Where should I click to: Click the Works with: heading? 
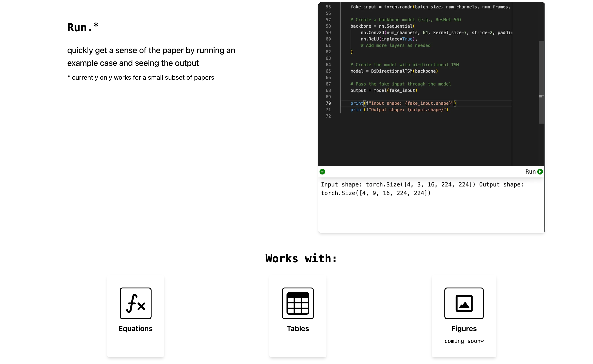click(301, 258)
